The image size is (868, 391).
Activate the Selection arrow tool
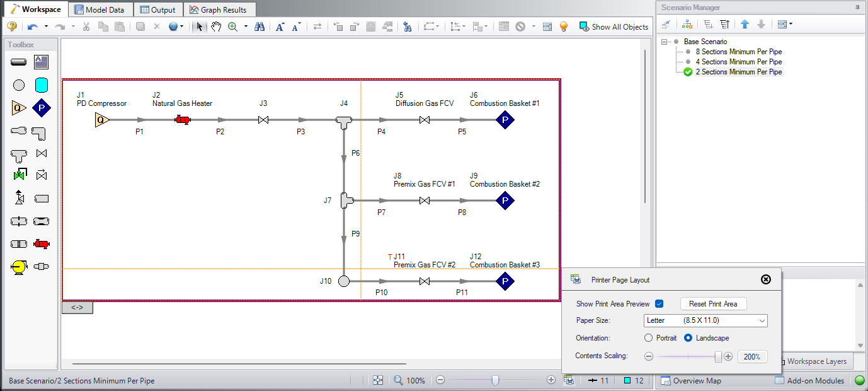(199, 26)
